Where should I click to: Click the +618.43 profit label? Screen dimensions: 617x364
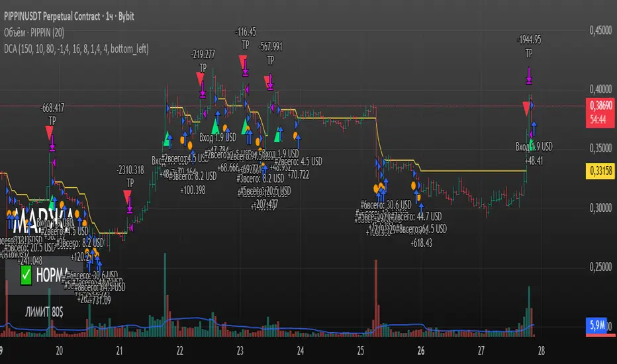pos(422,243)
